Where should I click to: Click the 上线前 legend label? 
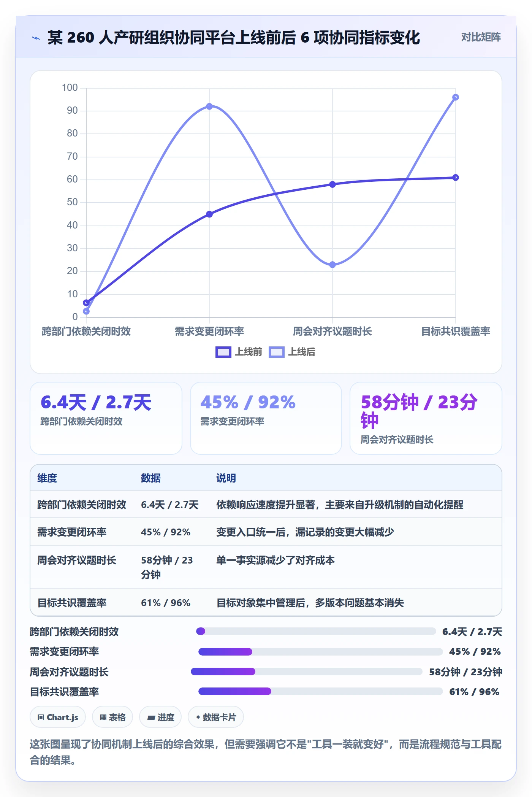249,352
